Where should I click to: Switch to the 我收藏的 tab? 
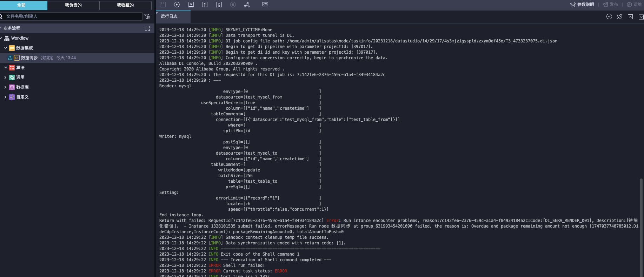pyautogui.click(x=125, y=5)
